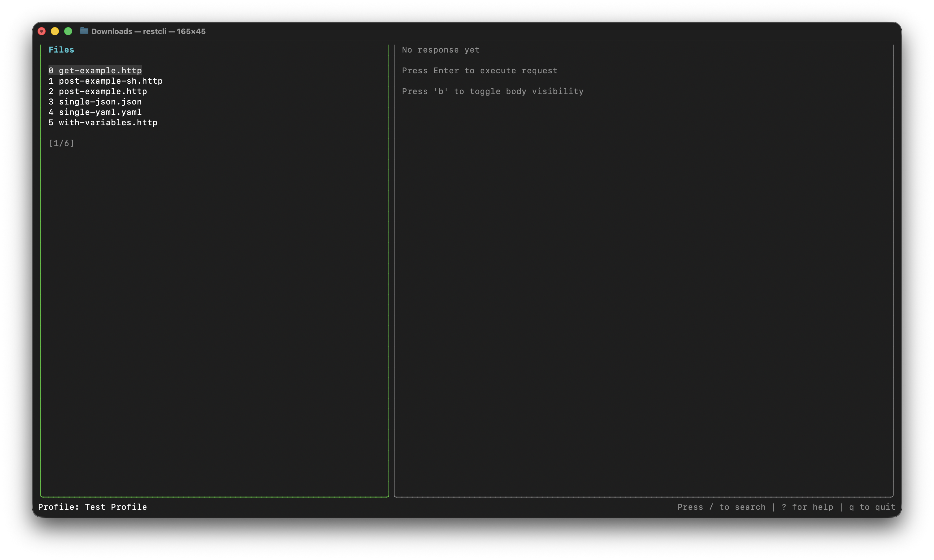Click the Files panel header

click(61, 49)
